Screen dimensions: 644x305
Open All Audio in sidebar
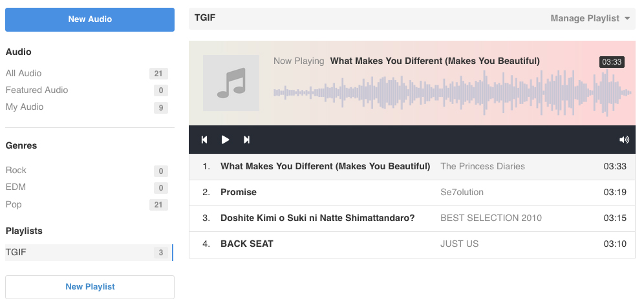87,74
